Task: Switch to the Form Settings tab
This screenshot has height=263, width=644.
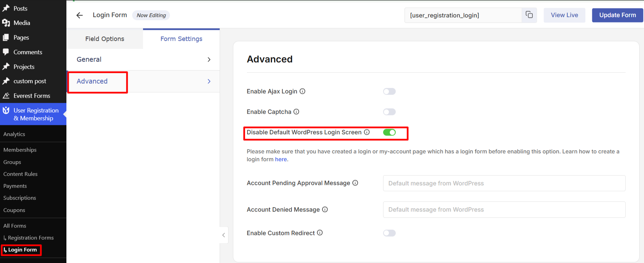Action: click(x=182, y=39)
